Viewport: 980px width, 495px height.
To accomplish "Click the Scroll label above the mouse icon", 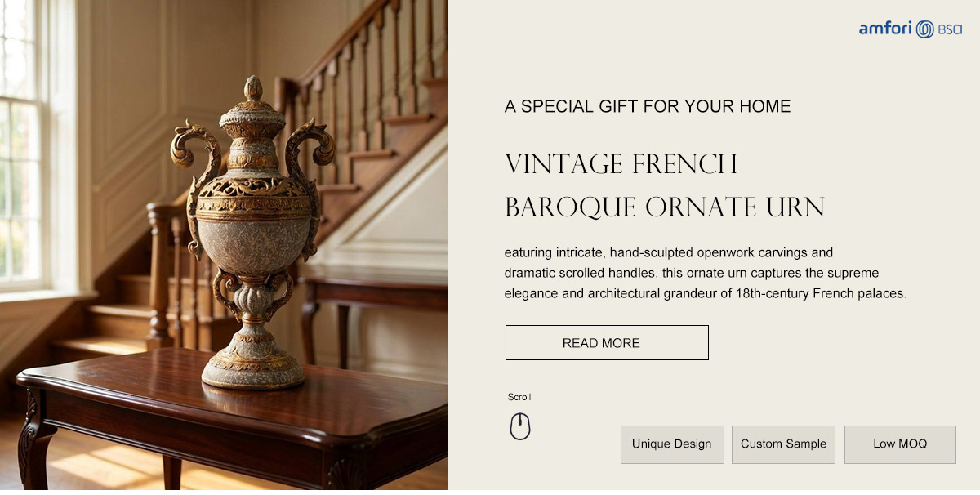I will (x=519, y=397).
